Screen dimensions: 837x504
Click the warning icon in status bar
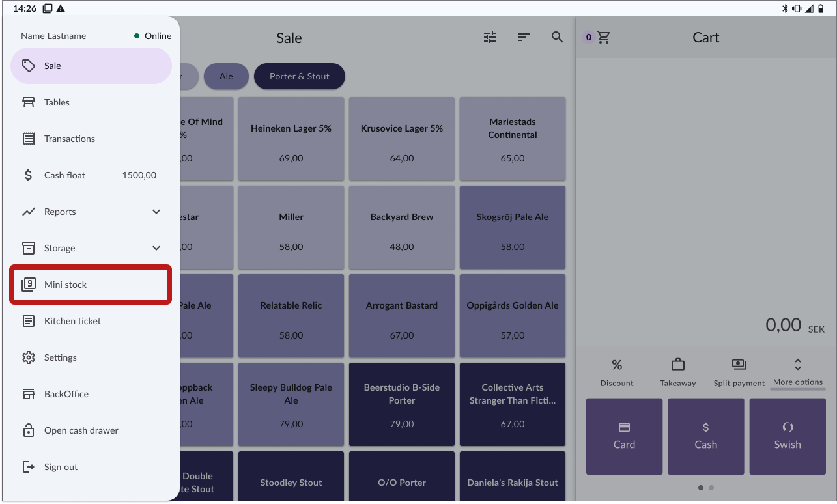61,8
